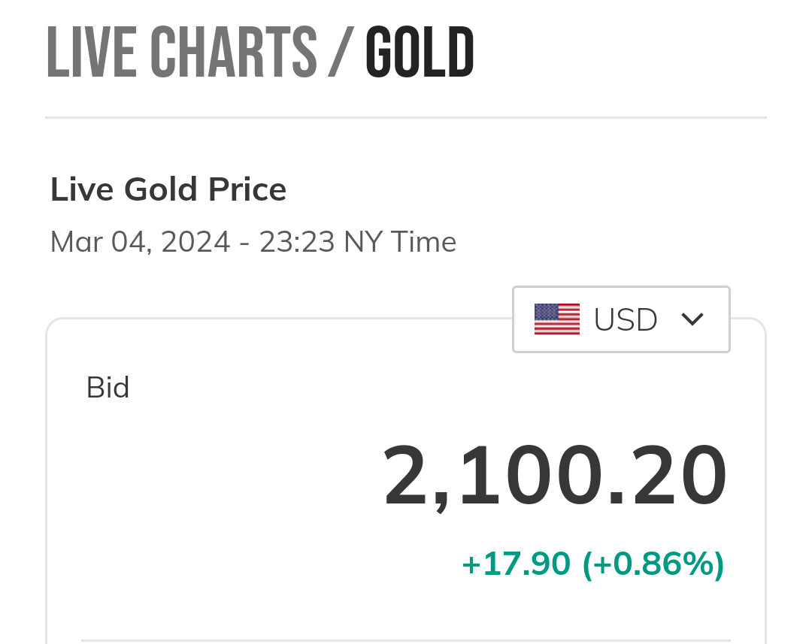812x644 pixels.
Task: Go to the LIVE CHARTS breadcrumb
Action: coord(181,53)
